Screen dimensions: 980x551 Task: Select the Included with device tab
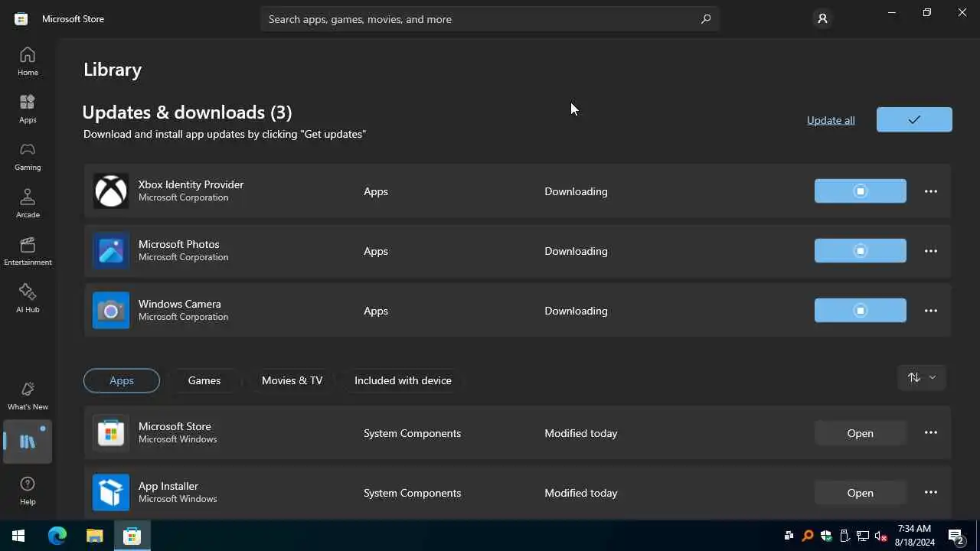[403, 380]
